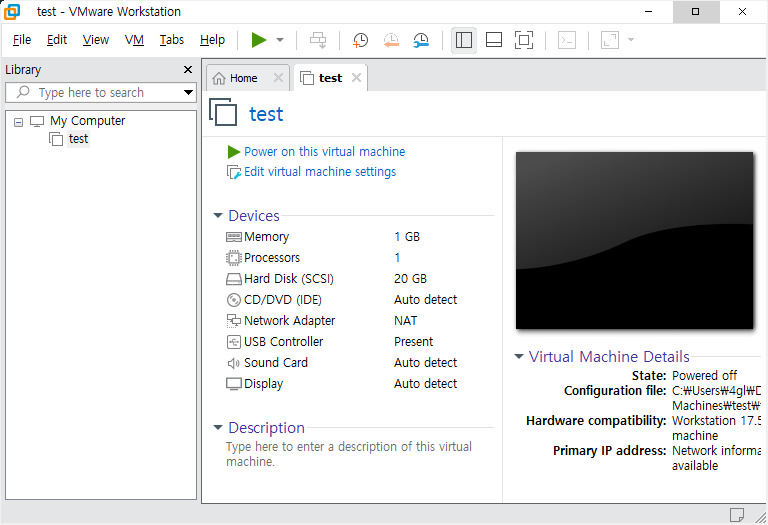
Task: Take a snapshot of this virtual machine
Action: [360, 40]
